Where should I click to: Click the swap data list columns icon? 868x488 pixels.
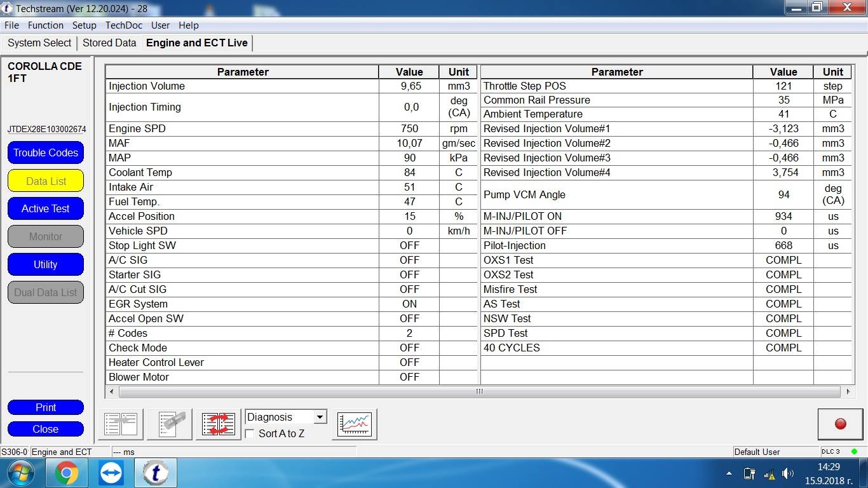coord(218,424)
